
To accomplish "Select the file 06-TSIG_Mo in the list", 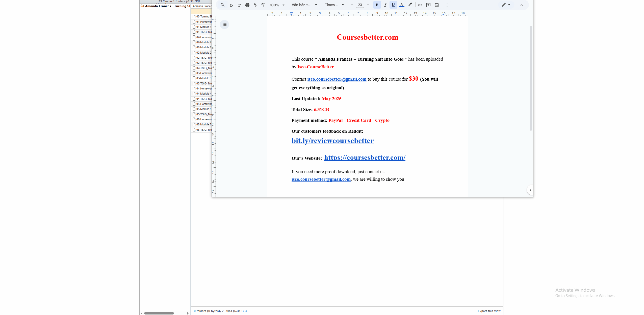I will click(202, 130).
